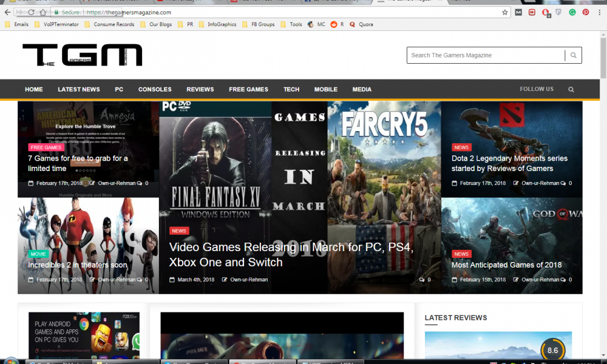607x364 pixels.
Task: Click the comment icon on Most Anticipated Games article
Action: coord(563,280)
